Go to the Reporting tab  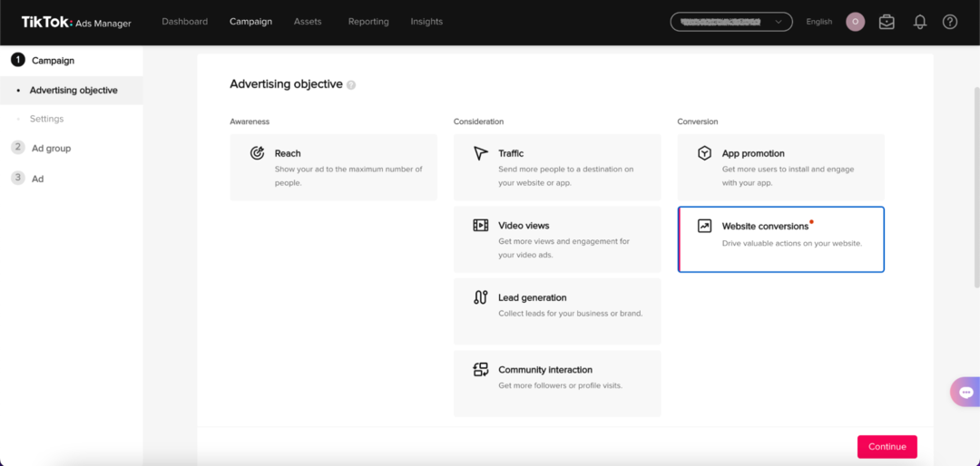click(368, 22)
